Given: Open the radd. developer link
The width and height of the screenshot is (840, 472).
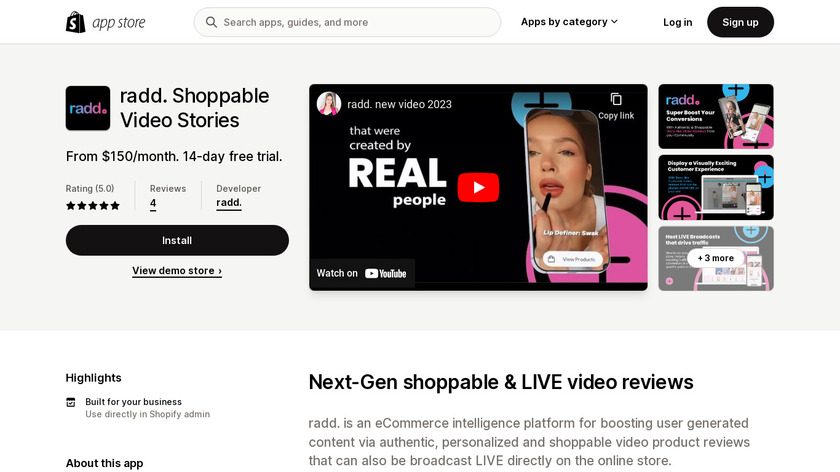Looking at the screenshot, I should click(x=229, y=203).
